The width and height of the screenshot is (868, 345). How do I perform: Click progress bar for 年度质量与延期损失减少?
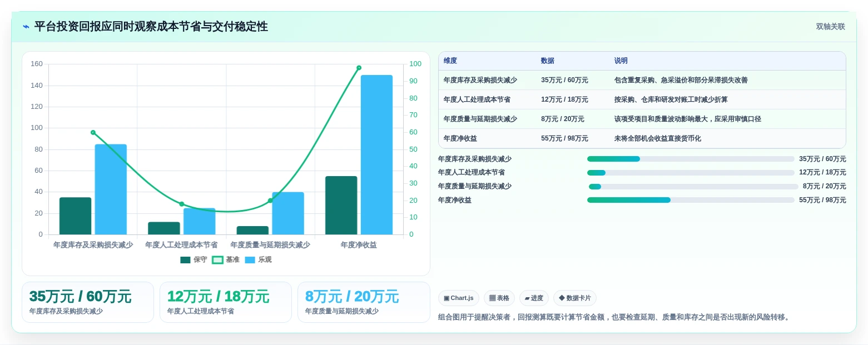tap(693, 187)
